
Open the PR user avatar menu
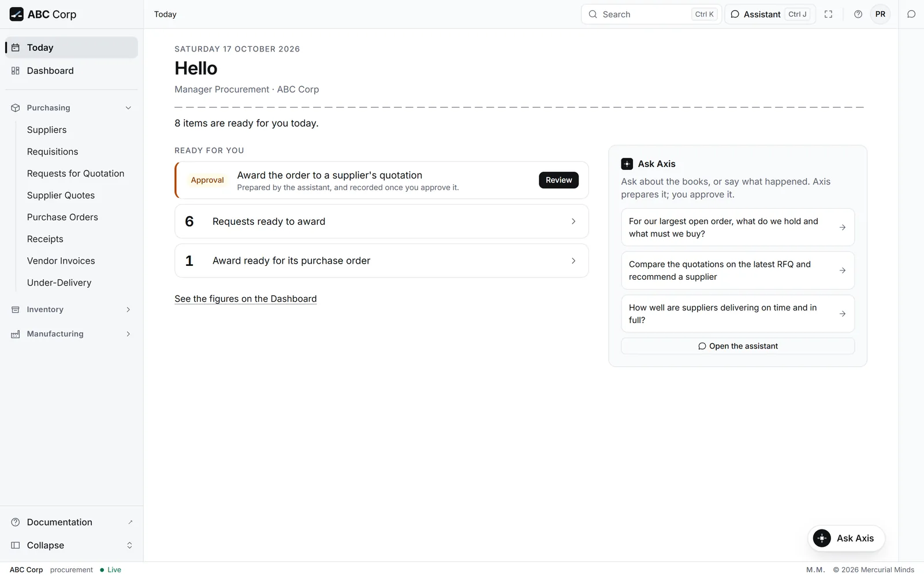click(x=880, y=14)
